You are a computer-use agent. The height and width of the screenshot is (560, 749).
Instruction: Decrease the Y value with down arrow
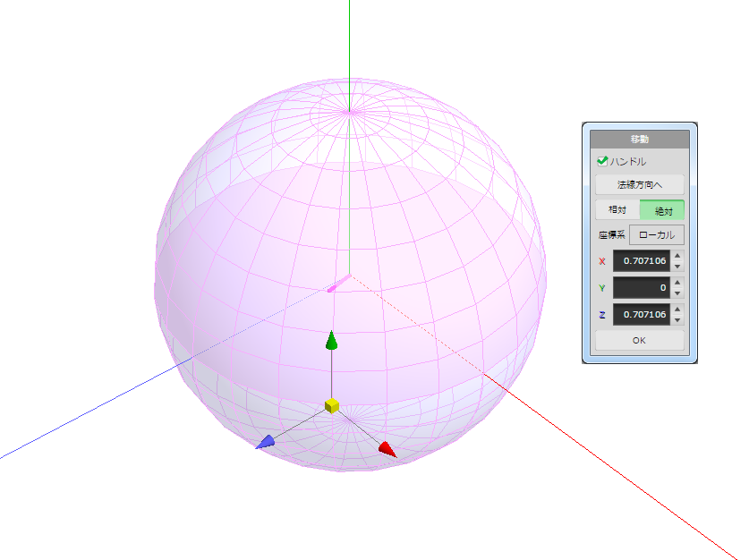[x=677, y=293]
